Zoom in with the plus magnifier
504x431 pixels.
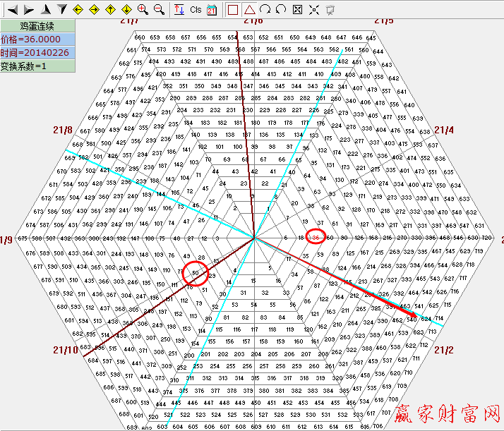point(143,10)
